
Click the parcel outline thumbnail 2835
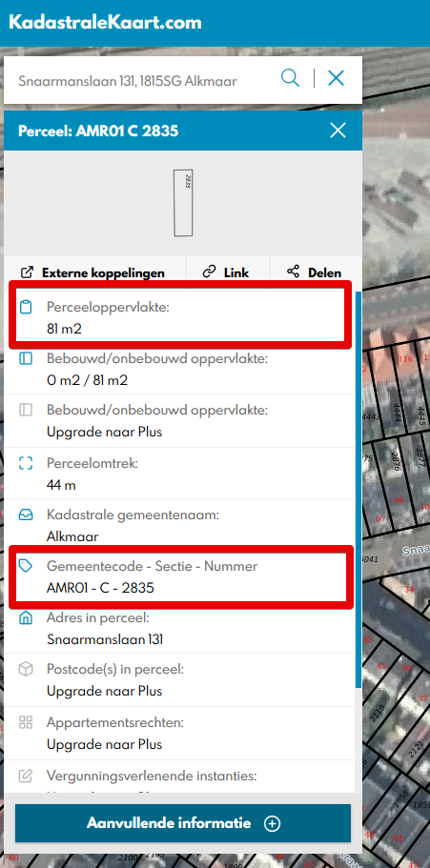(x=183, y=203)
